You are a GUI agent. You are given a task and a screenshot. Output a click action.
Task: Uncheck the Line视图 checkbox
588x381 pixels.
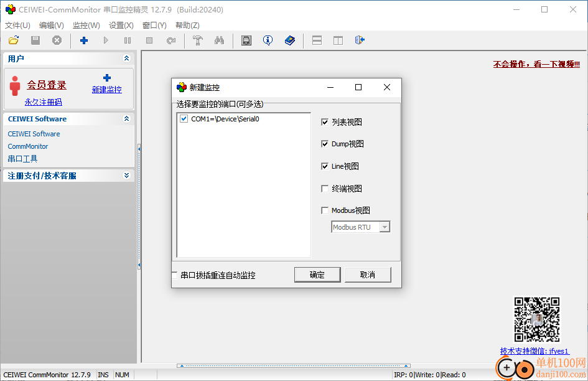(x=325, y=166)
